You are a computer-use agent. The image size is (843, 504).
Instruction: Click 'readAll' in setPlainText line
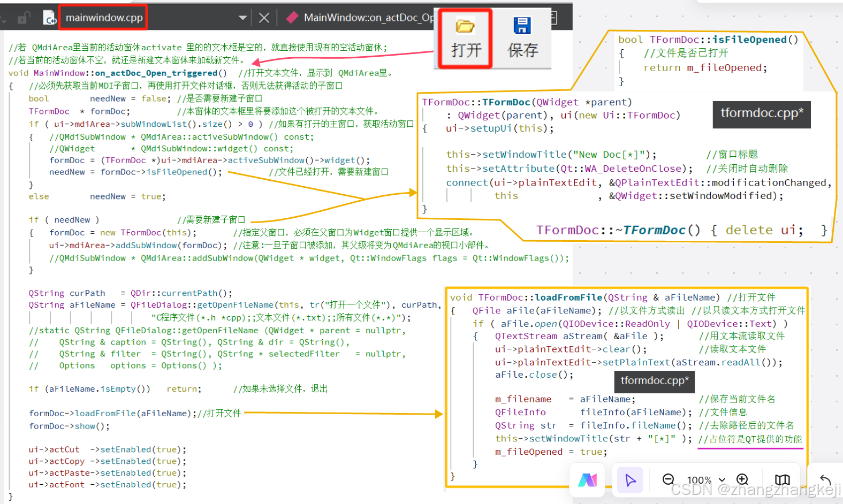(741, 362)
